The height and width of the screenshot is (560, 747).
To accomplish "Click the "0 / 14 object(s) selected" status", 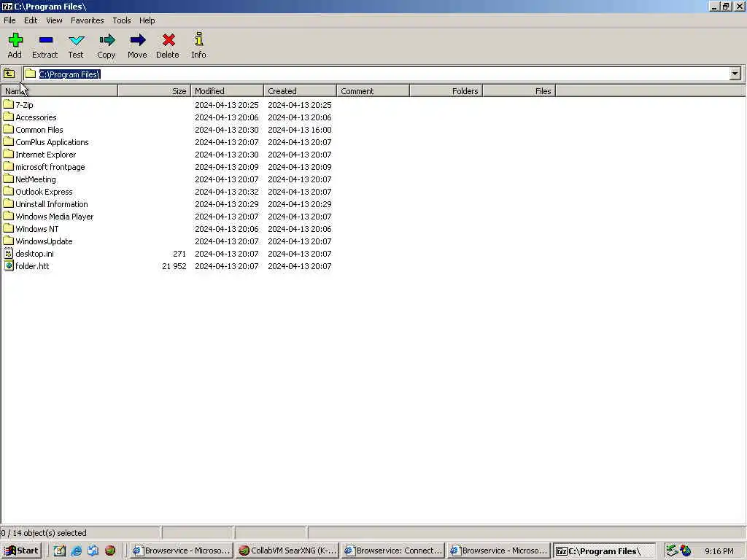I will pos(44,533).
